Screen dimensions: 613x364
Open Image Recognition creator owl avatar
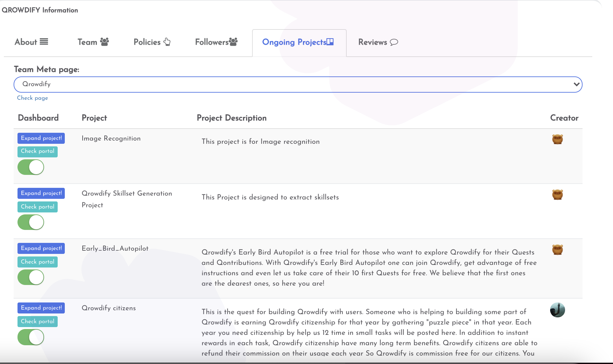point(557,139)
